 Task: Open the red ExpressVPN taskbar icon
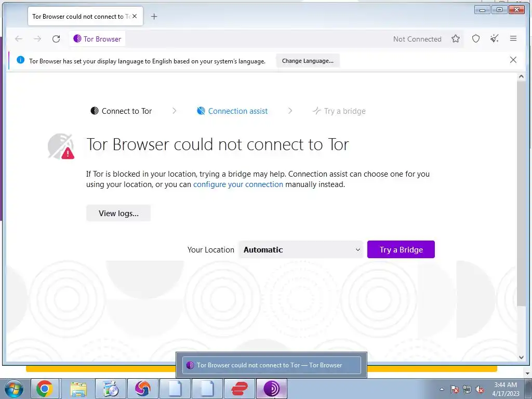pos(239,389)
